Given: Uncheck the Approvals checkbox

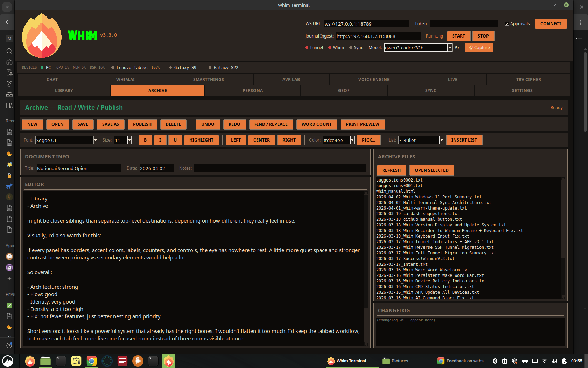Looking at the screenshot, I should [507, 23].
